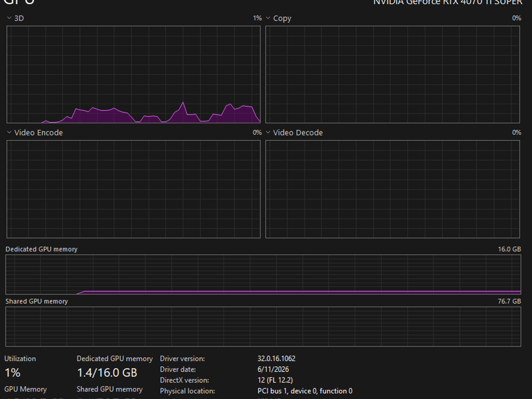Open the Video Encode engine dropdown
Image resolution: width=532 pixels, height=399 pixels.
(x=9, y=132)
